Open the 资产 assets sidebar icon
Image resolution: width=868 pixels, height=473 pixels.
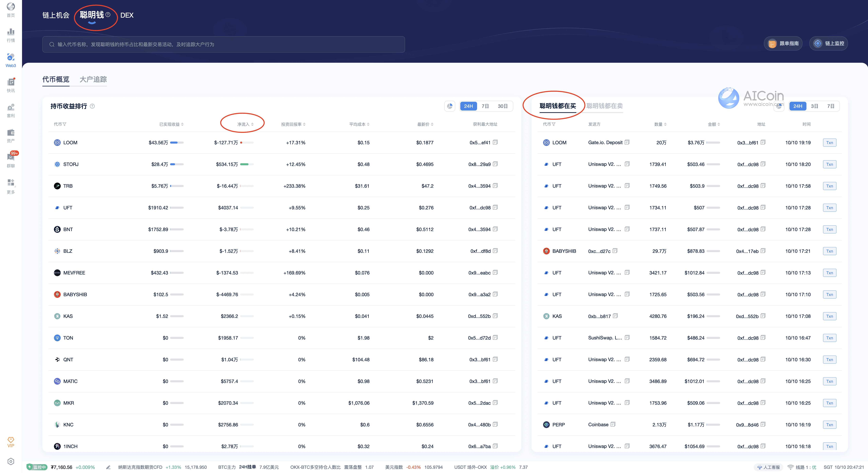11,135
